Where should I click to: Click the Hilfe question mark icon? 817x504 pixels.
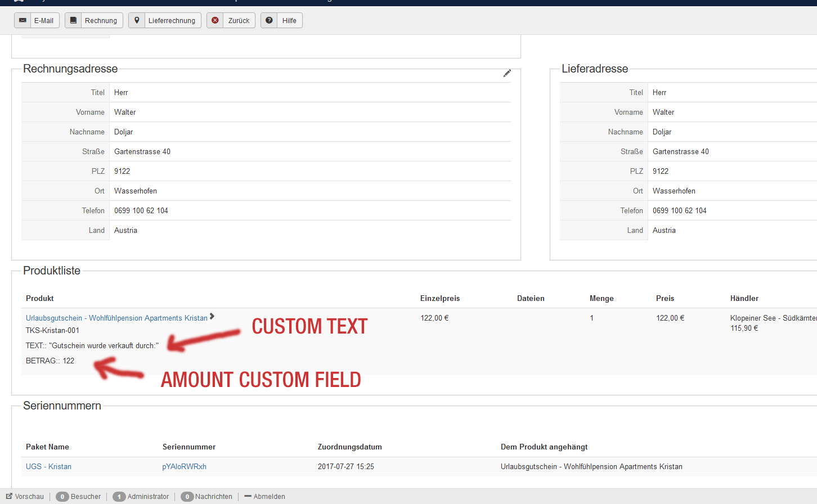click(x=269, y=20)
